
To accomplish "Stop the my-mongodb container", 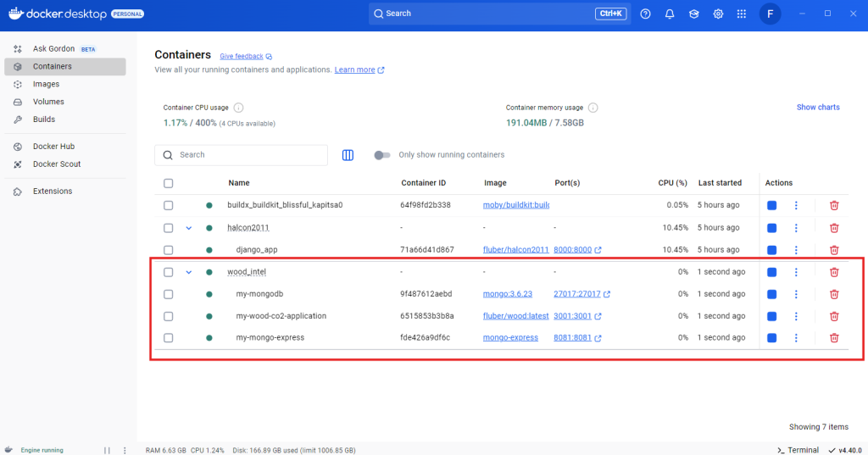I will click(771, 295).
